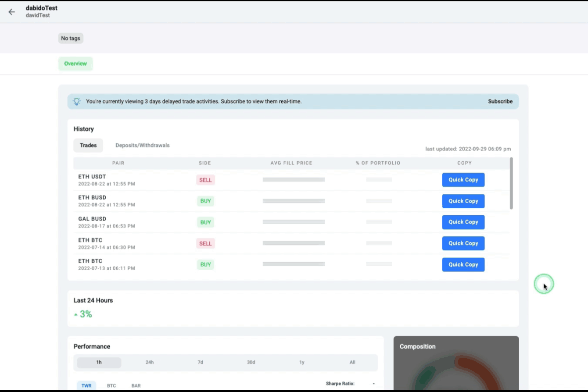
Task: Click the SELL badge on ETH USDT row
Action: 205,180
